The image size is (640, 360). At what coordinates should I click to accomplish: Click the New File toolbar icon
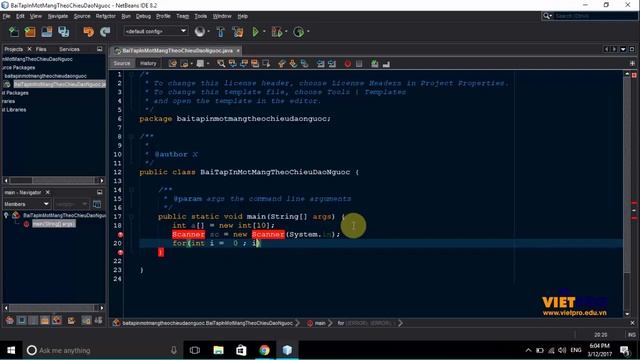pos(13,32)
